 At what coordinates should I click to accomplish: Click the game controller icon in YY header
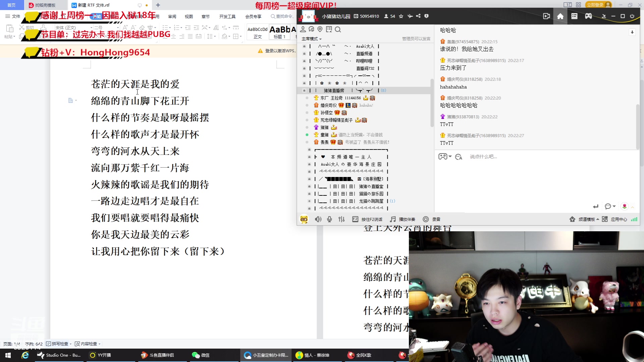(x=588, y=16)
